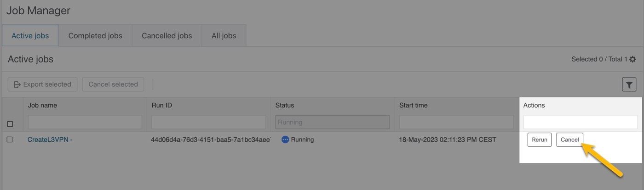Show the All jobs tab

tap(224, 36)
